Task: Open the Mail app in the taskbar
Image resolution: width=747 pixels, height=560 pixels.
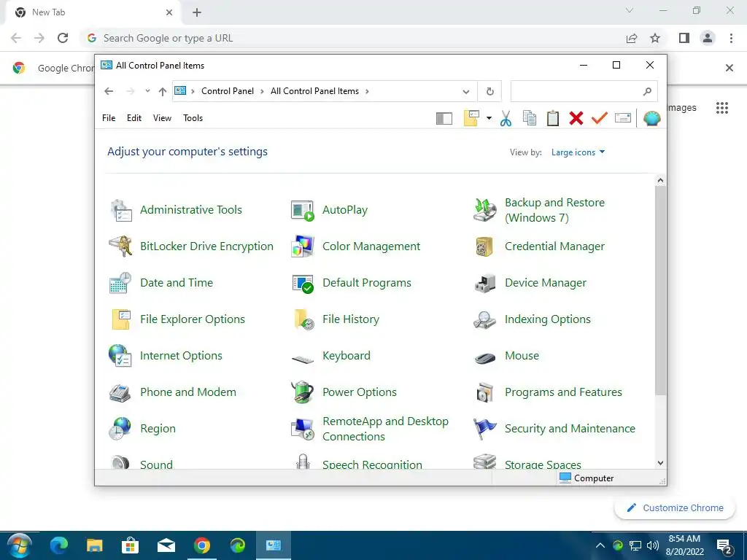Action: (166, 545)
